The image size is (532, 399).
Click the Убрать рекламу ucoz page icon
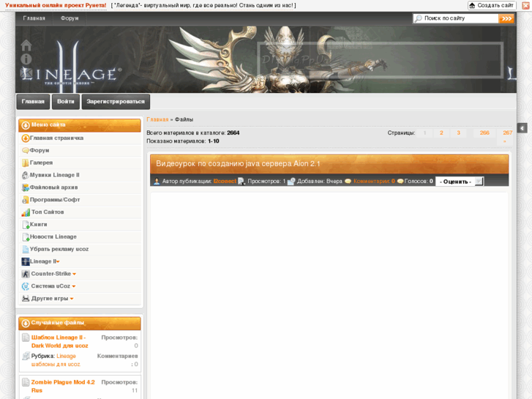pos(25,249)
